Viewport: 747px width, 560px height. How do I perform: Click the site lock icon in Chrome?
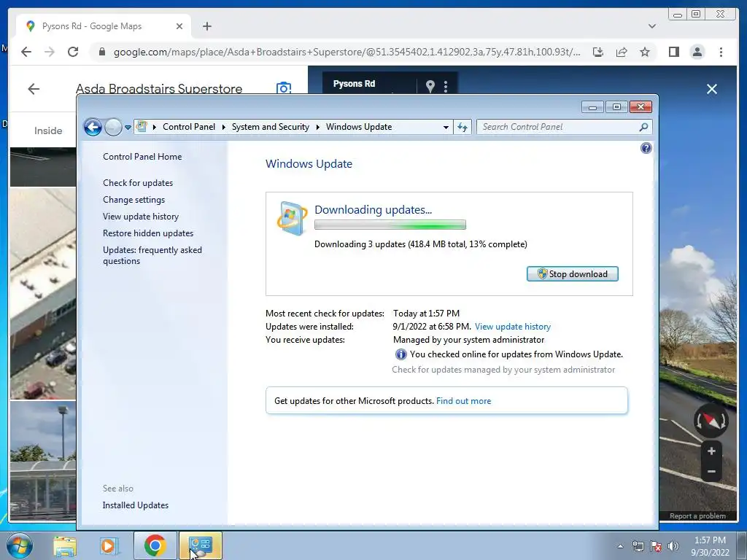point(101,52)
